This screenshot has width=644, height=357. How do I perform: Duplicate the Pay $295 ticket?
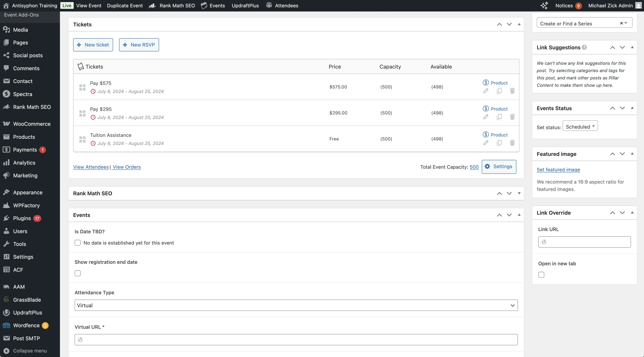point(499,117)
